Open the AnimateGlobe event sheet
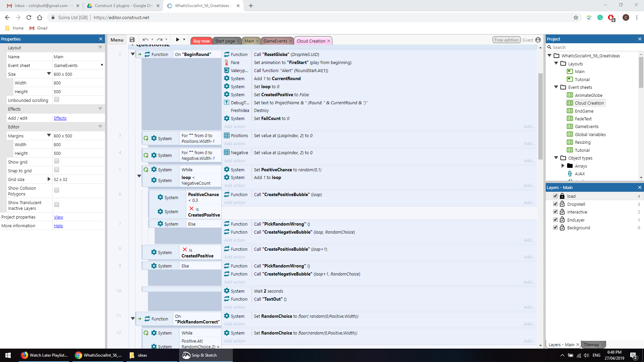Viewport: 644px width, 362px height. 588,95
